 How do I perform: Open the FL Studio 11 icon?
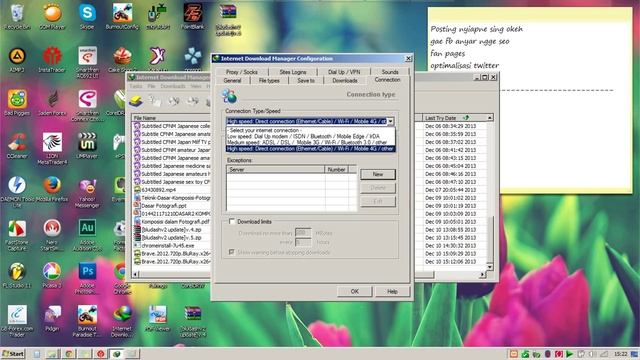[x=17, y=275]
